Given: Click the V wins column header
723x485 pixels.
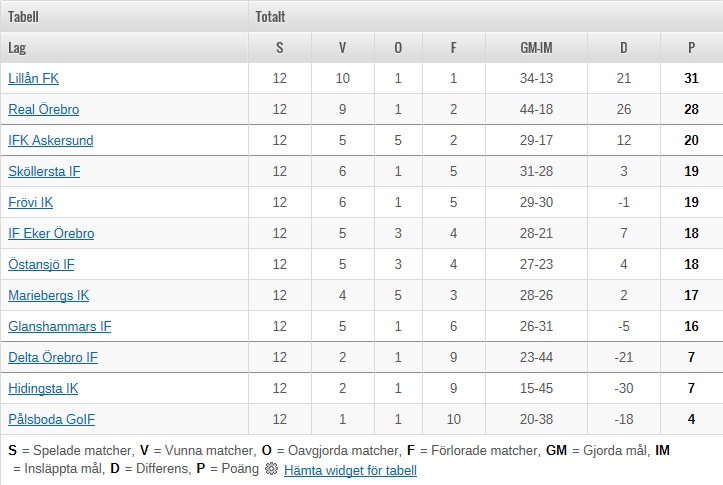Looking at the screenshot, I should pyautogui.click(x=342, y=47).
